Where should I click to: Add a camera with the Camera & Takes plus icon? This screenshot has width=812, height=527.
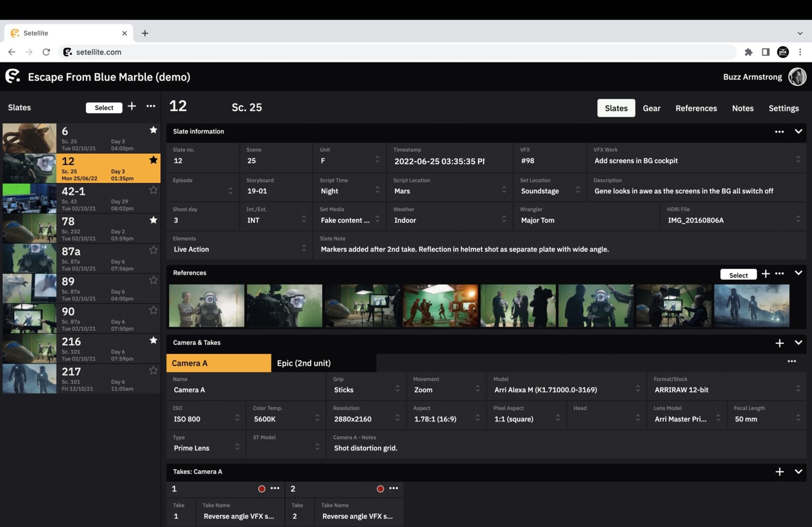[780, 343]
